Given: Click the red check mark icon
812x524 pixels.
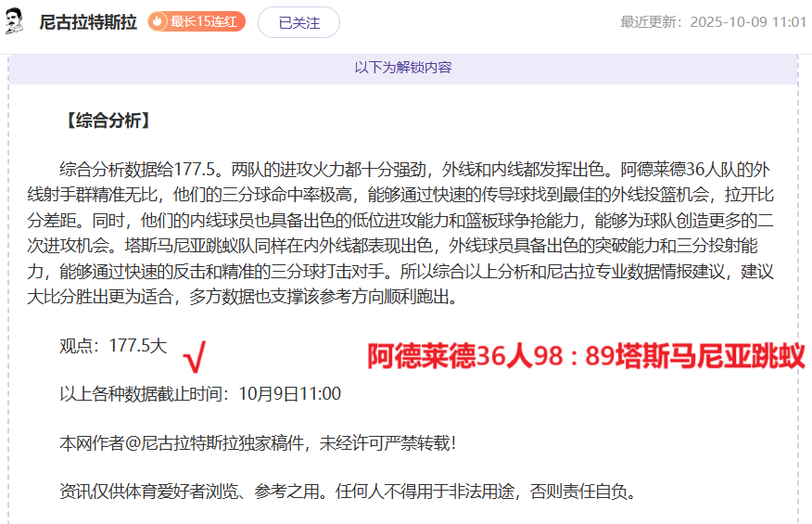Looking at the screenshot, I should (194, 354).
